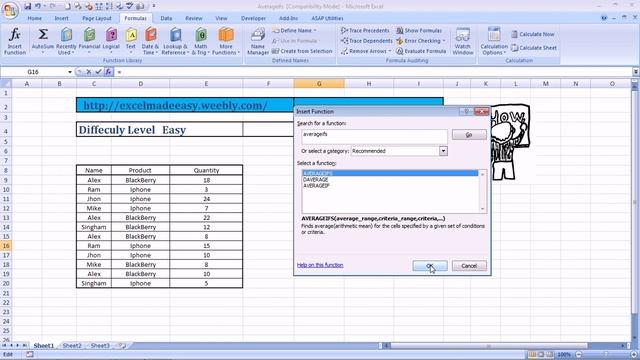
Task: Click the Office button
Action: click(x=10, y=10)
